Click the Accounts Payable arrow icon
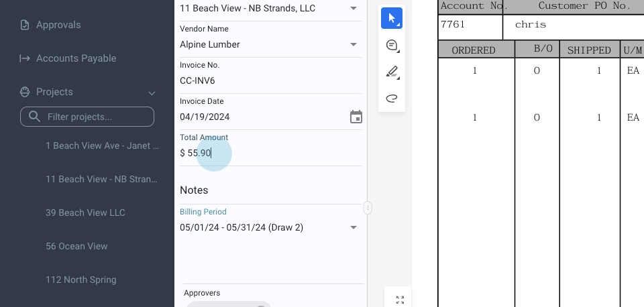Viewport: 644px width, 307px height. (25, 58)
